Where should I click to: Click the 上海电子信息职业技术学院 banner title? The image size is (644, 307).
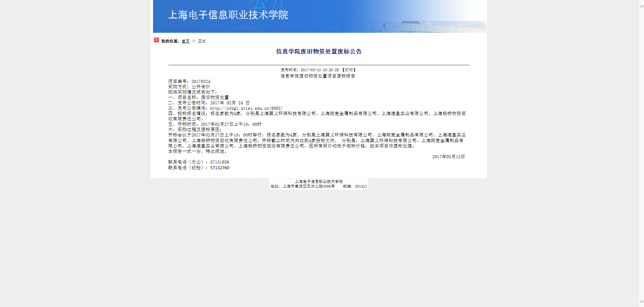point(228,15)
